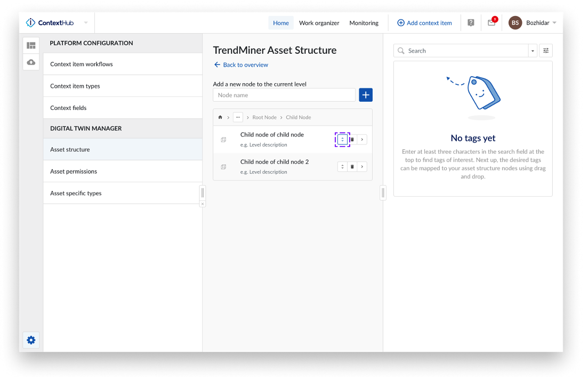
Task: Open the notifications inbox with badge
Action: pyautogui.click(x=492, y=23)
